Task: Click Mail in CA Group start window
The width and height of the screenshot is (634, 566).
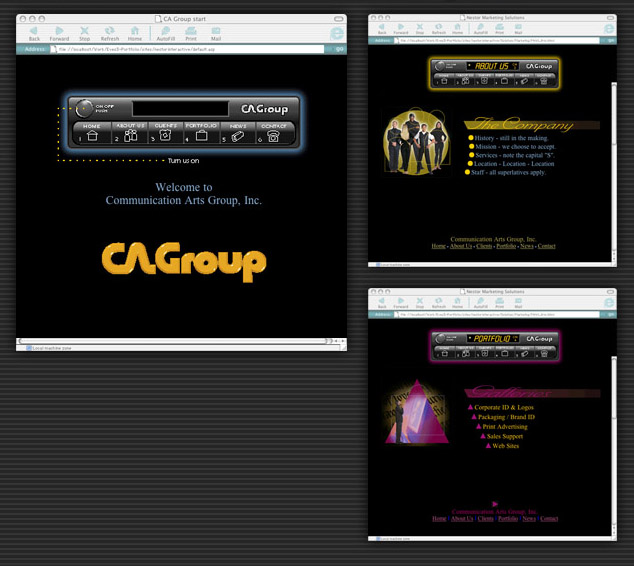Action: (216, 34)
